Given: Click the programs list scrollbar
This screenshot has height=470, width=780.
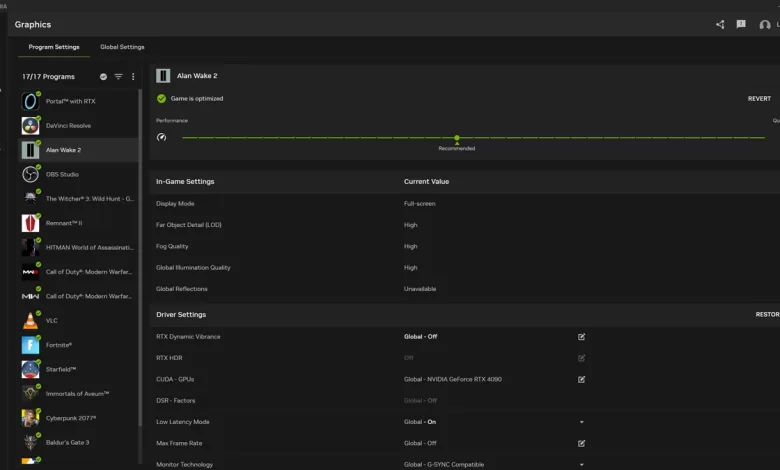Looking at the screenshot, I should click(140, 258).
